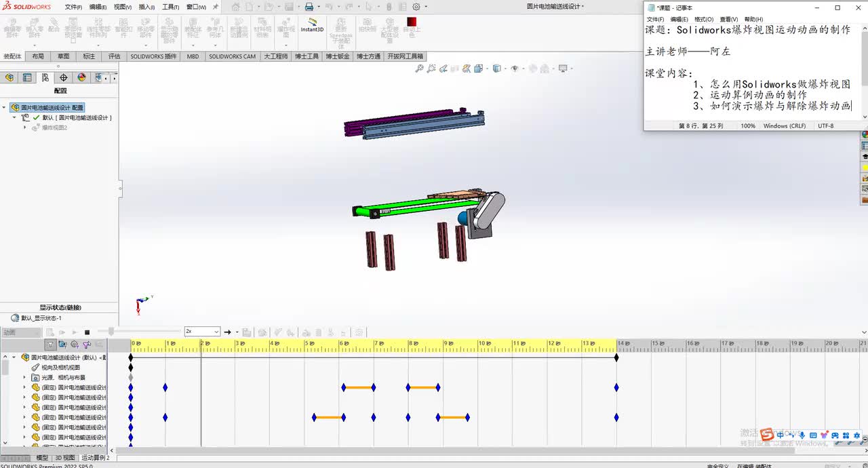Open the 工具(T) menu
This screenshot has width=868, height=468.
point(170,7)
